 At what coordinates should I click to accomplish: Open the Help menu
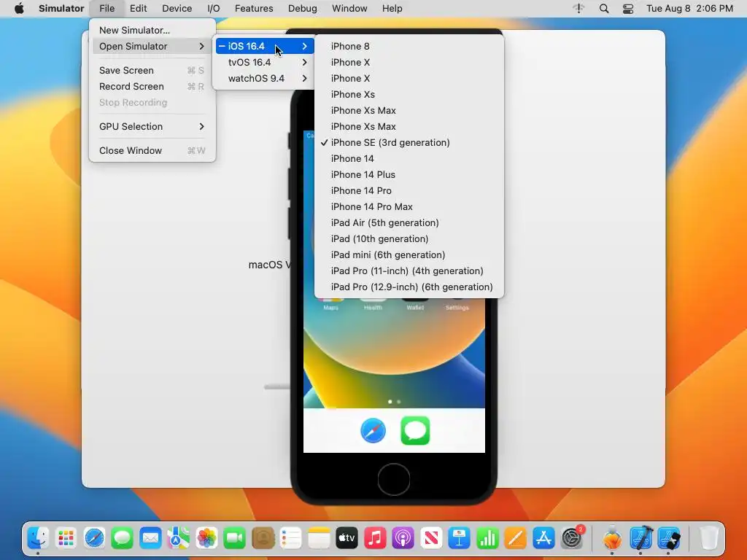pos(392,9)
